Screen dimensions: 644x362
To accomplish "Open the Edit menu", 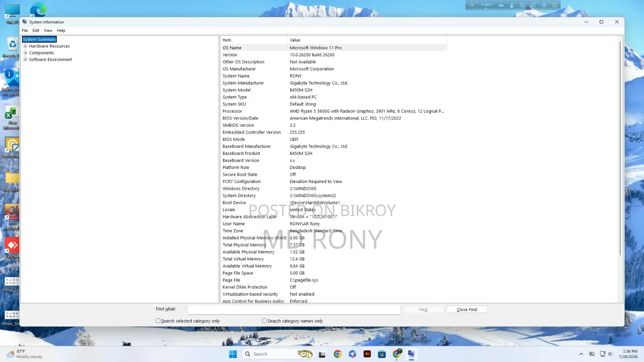I will (36, 31).
